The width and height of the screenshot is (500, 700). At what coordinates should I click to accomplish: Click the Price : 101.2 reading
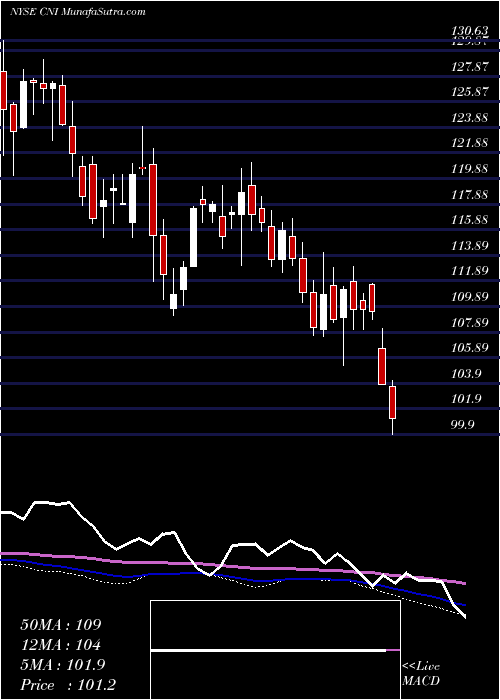tap(68, 685)
